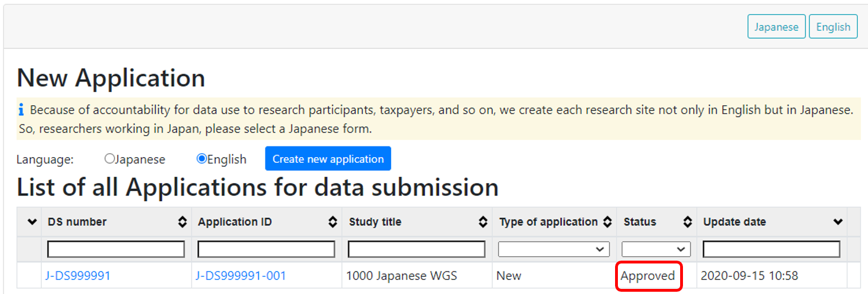
Task: Open application J-DS999991-001 link
Action: pos(241,276)
